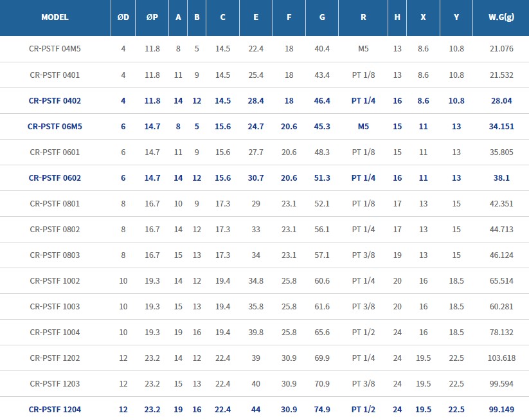
Task: Click the ØP column header
Action: [152, 17]
